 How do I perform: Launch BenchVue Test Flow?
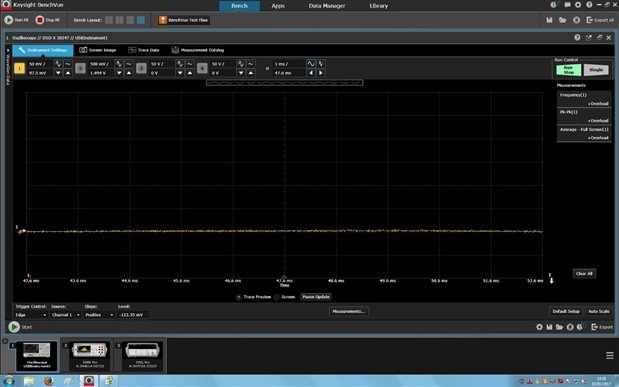click(184, 20)
